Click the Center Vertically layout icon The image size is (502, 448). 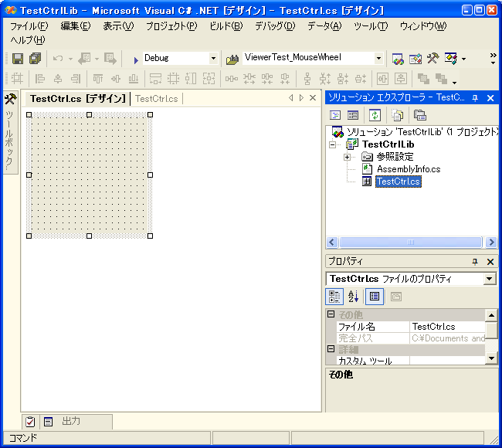tap(401, 79)
